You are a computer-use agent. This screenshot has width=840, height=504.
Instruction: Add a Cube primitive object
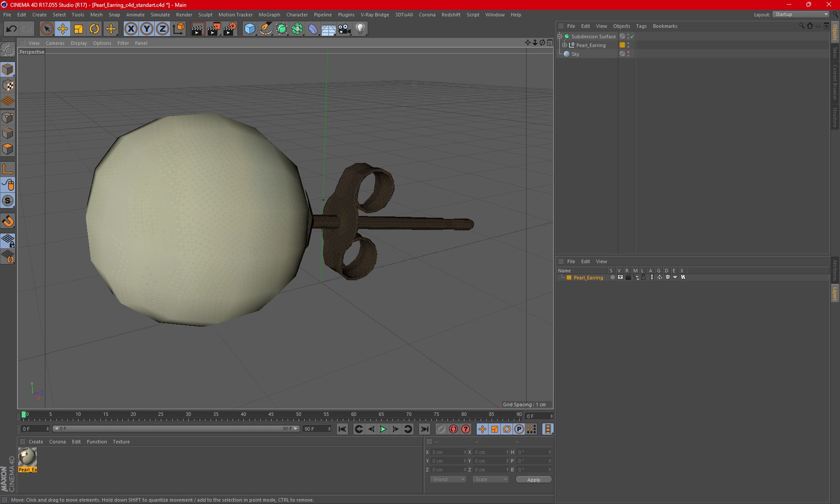tap(250, 29)
